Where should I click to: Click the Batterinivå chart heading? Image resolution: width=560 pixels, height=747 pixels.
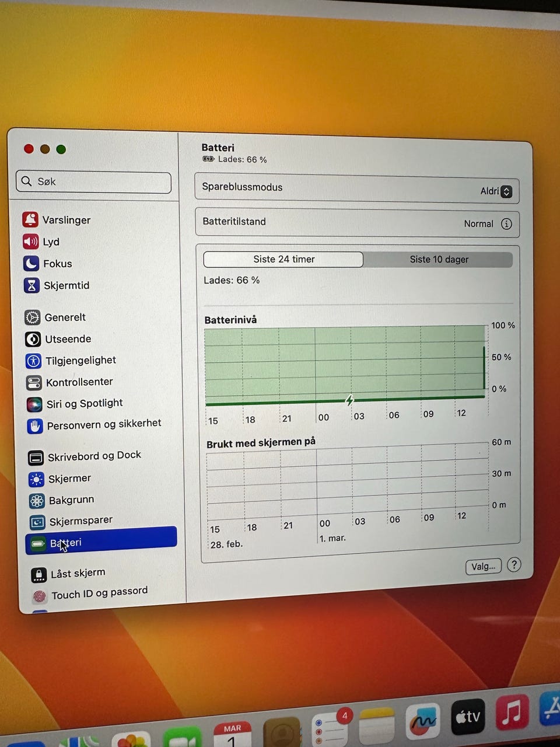pyautogui.click(x=230, y=320)
